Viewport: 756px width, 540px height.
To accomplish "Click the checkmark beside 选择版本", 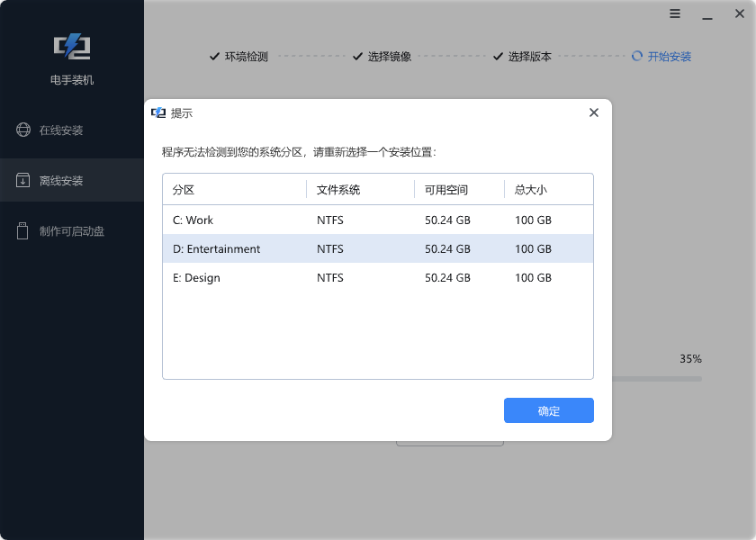I will click(497, 56).
